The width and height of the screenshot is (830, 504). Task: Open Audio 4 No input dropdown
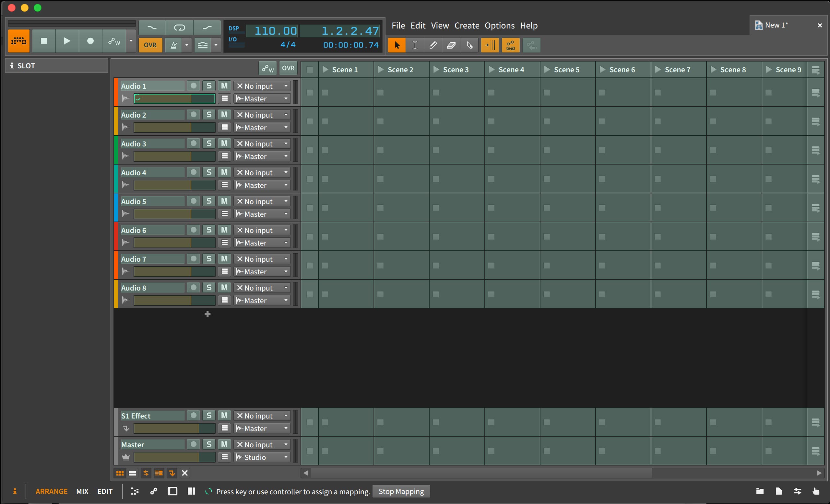262,172
